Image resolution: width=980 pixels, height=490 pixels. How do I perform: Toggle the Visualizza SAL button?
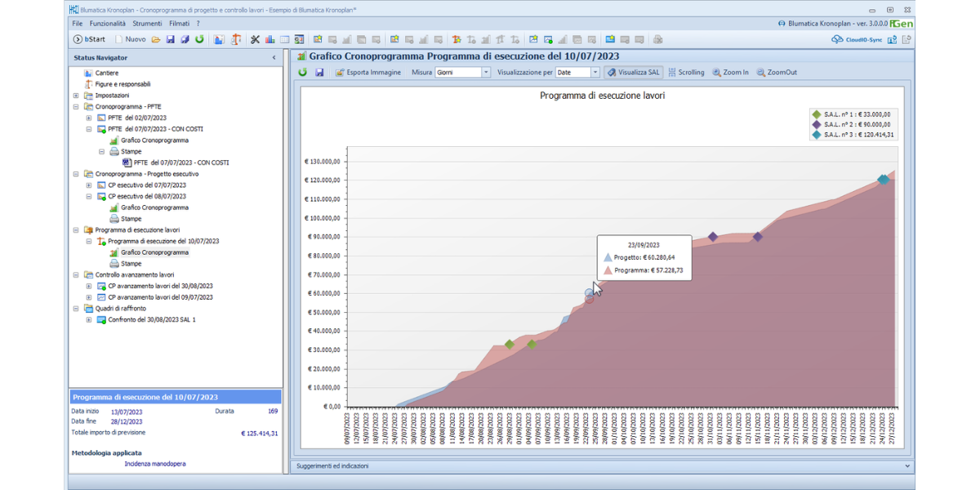click(x=633, y=73)
